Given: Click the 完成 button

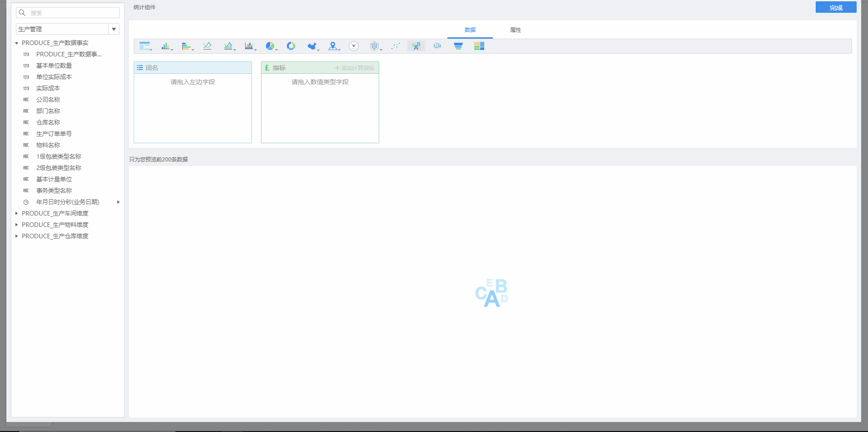Looking at the screenshot, I should [x=836, y=7].
